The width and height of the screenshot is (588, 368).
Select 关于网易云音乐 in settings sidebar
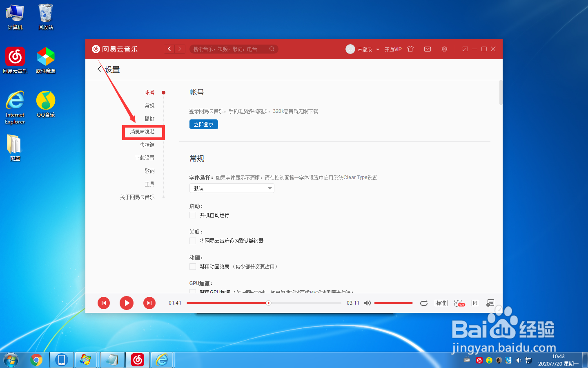click(x=137, y=197)
